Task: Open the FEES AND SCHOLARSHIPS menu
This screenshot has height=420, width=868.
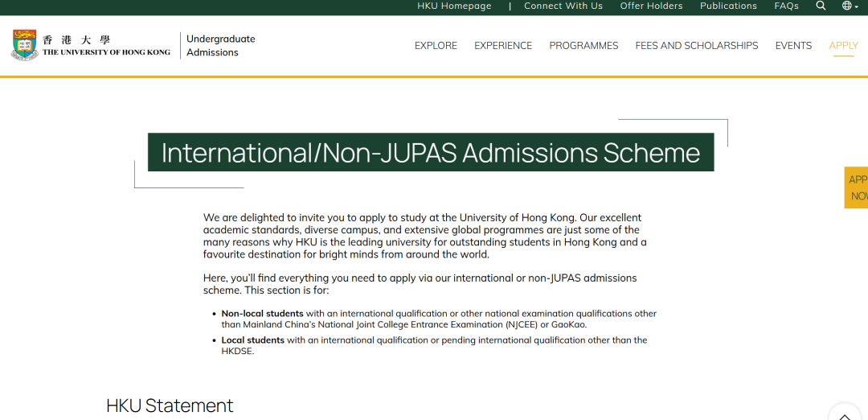Action: 697,46
